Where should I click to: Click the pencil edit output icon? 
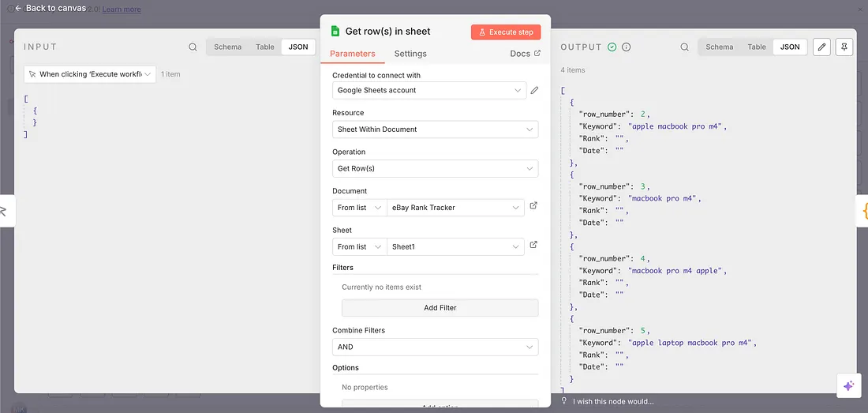point(821,47)
